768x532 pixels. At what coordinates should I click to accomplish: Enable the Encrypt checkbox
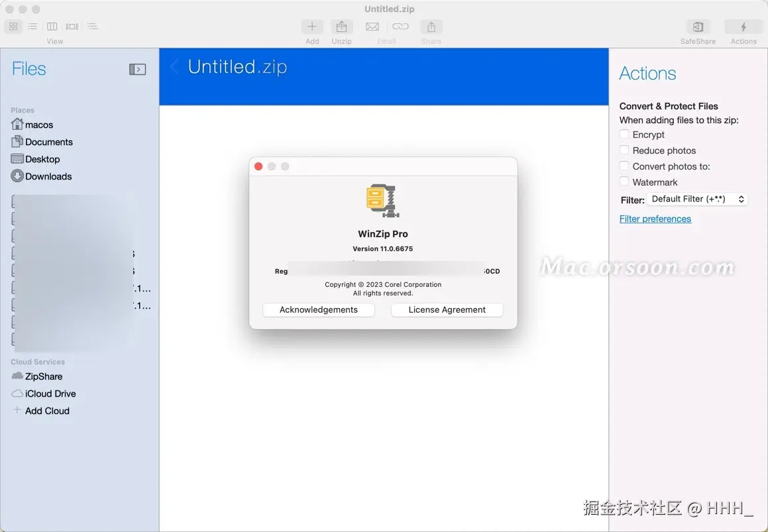click(x=624, y=134)
